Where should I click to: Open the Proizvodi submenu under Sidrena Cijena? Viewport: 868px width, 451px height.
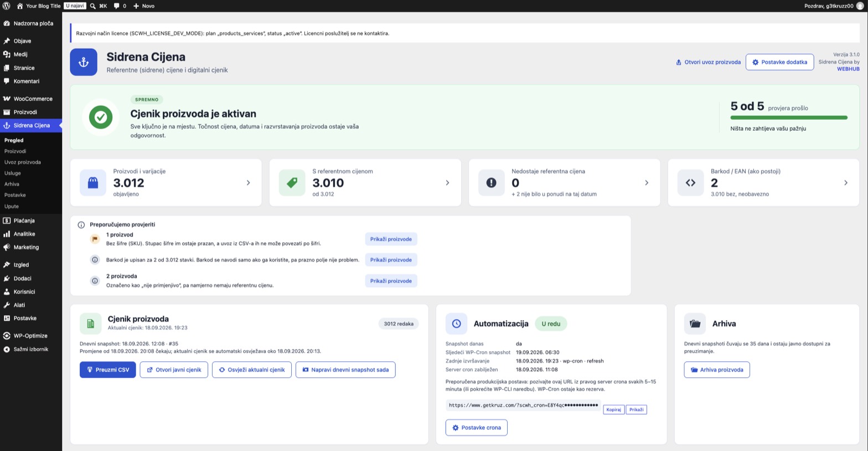pyautogui.click(x=15, y=151)
